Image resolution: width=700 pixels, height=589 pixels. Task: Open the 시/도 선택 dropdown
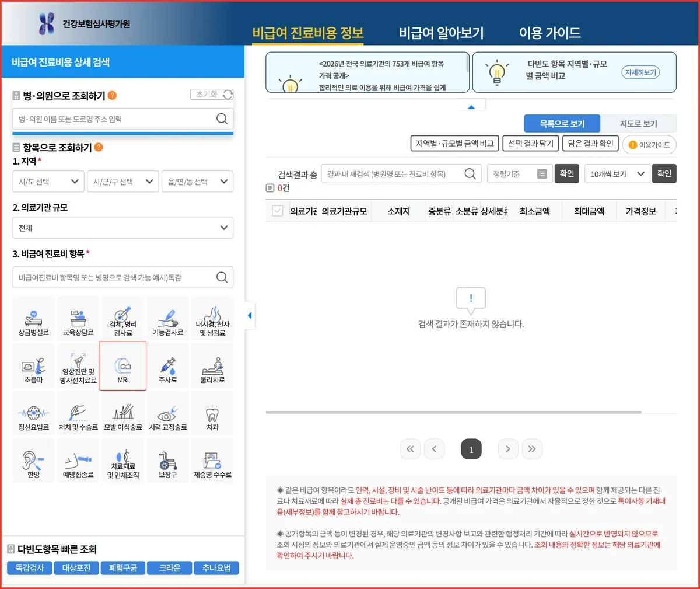tap(48, 182)
